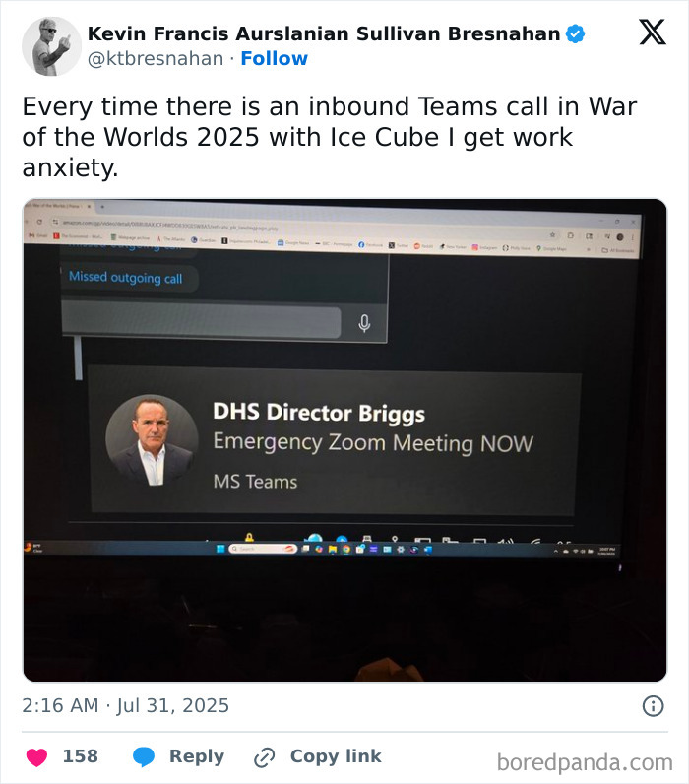Viewport: 689px width, 784px height.
Task: Open the All Bookmarks folder in the browser
Action: [617, 250]
